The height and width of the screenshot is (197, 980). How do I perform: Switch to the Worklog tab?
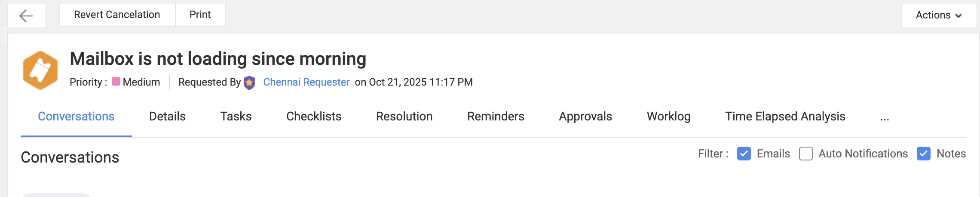pos(668,117)
